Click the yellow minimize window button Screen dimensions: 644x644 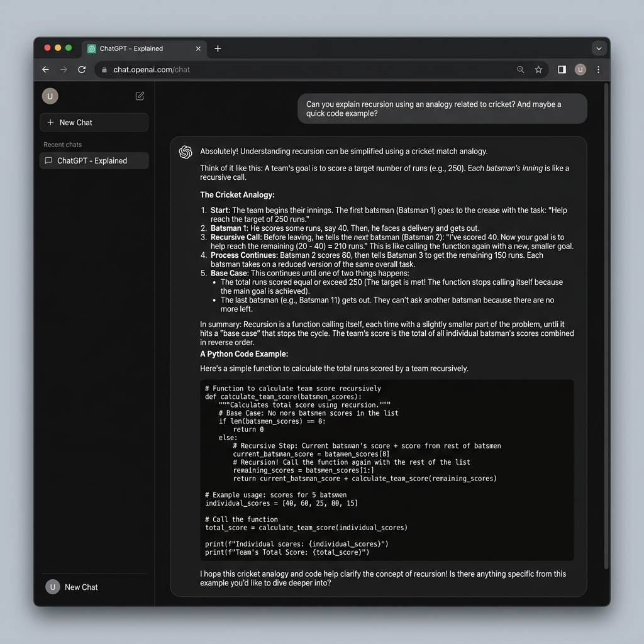click(58, 48)
